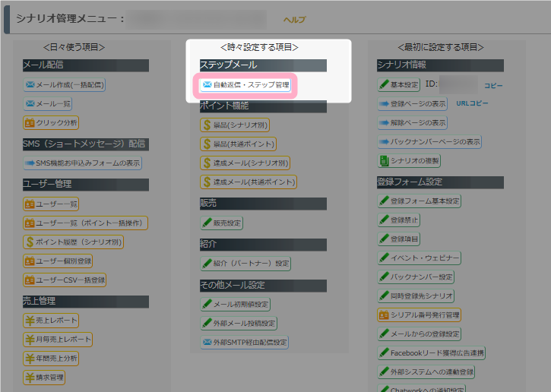Click the 販売設定 pencil icon

pos(207,223)
